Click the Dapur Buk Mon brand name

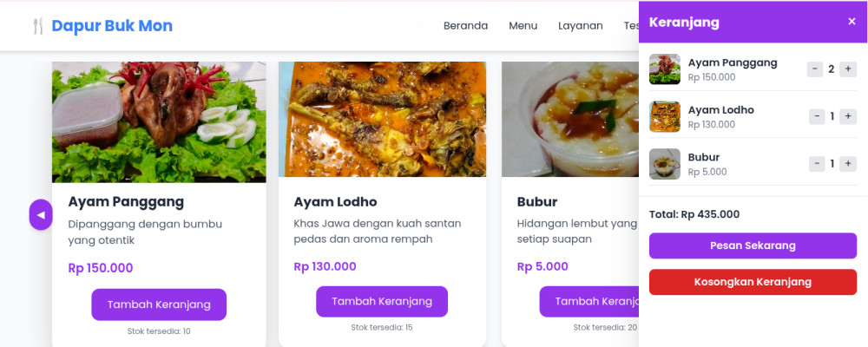(x=112, y=26)
